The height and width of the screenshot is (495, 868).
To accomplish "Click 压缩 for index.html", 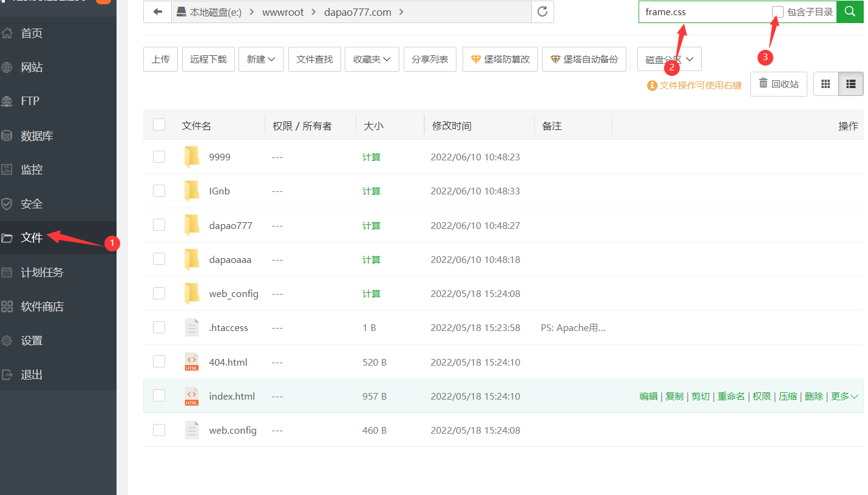I will 788,396.
